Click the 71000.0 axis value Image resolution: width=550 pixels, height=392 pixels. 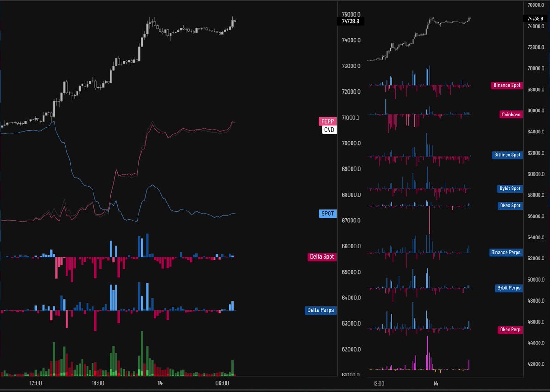351,118
